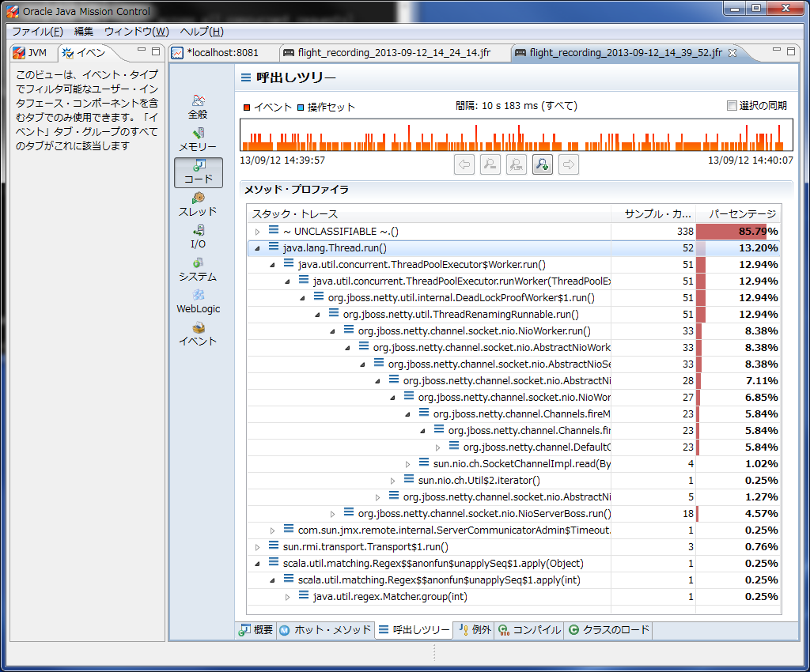Open the WebLogic sidebar group

[198, 302]
